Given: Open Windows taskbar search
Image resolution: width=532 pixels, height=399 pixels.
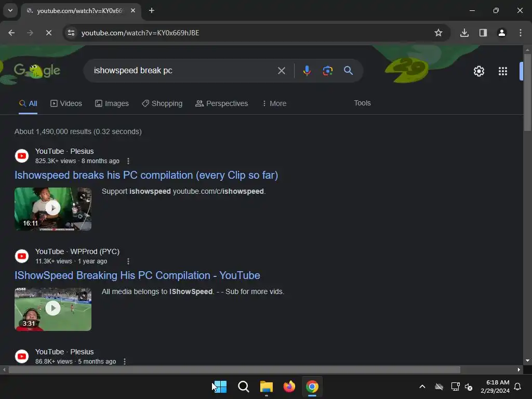Looking at the screenshot, I should [x=243, y=387].
